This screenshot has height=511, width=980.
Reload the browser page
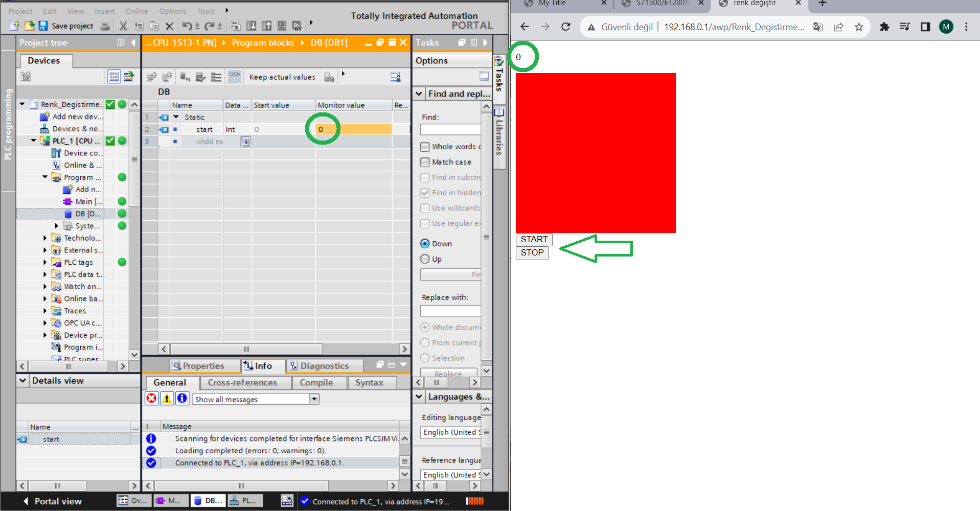pyautogui.click(x=565, y=27)
